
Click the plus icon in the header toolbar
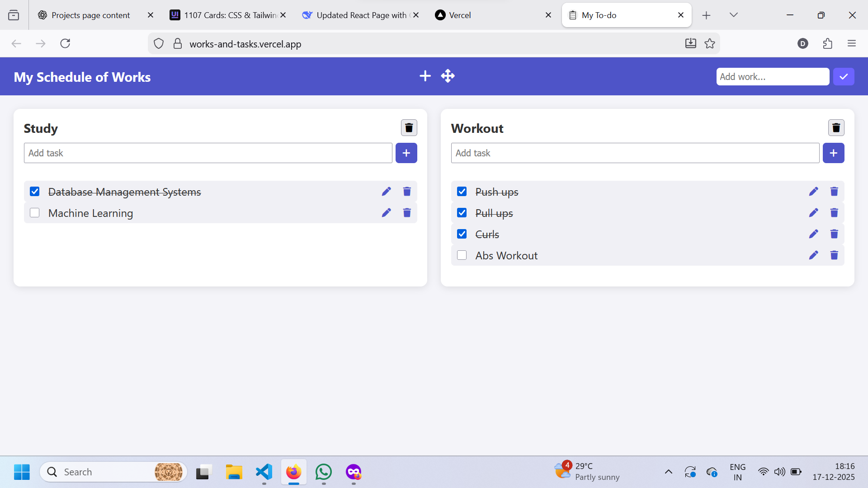[x=425, y=76]
